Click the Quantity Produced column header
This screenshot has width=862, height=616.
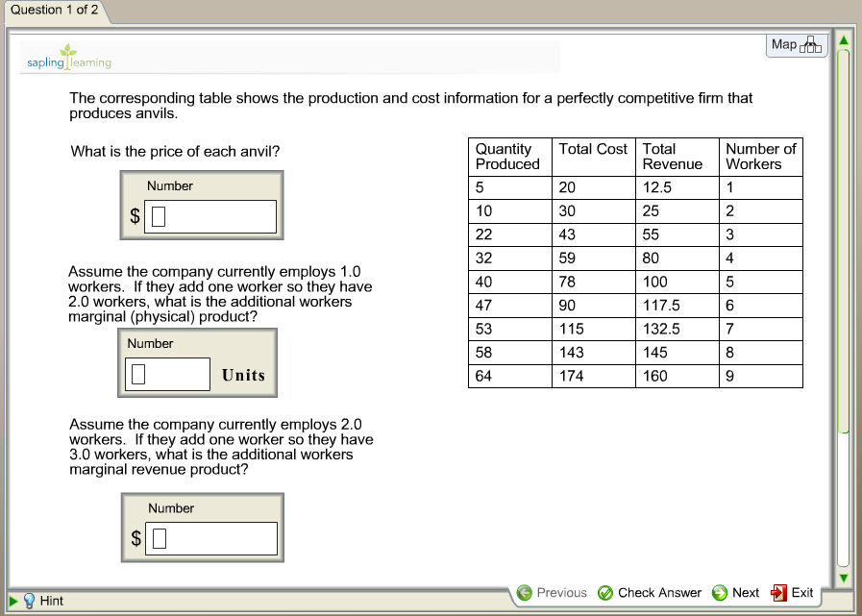pyautogui.click(x=510, y=157)
